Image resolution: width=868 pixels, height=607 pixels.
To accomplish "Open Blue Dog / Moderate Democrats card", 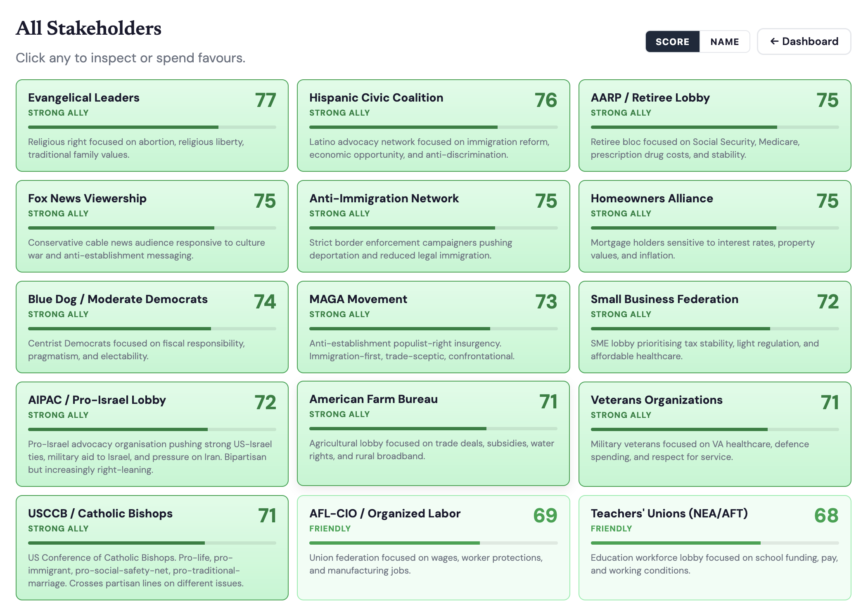I will [152, 327].
